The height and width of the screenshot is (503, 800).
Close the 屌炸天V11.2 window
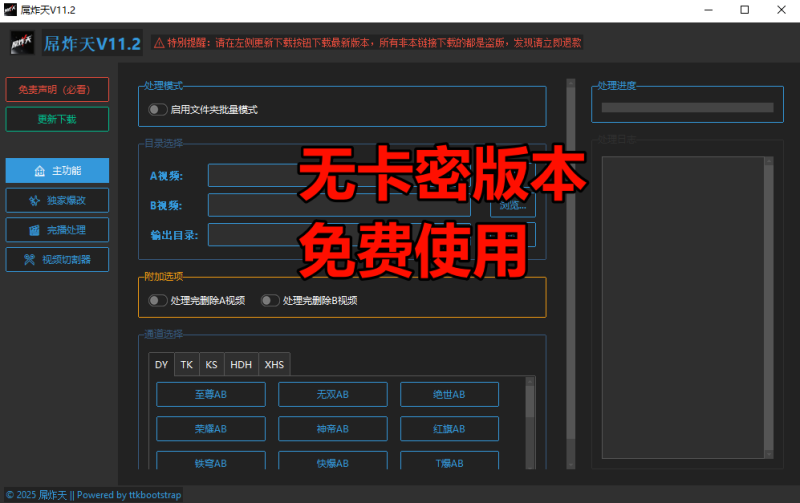pyautogui.click(x=781, y=10)
